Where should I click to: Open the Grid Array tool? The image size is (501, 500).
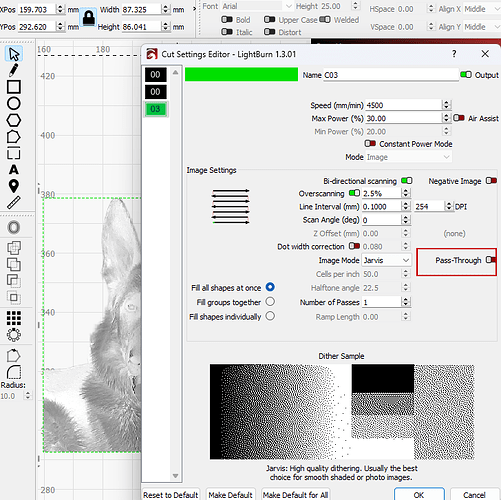[x=14, y=318]
